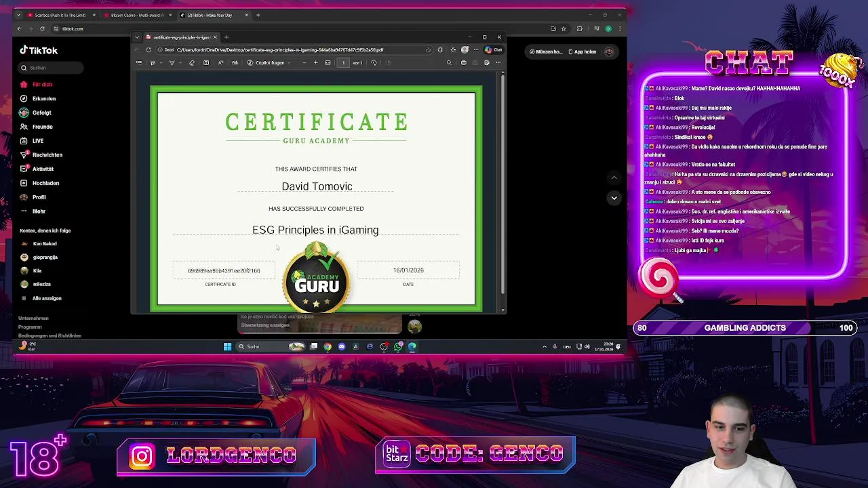Viewport: 868px width, 488px height.
Task: Reload TikTok page in Chrome
Action: pyautogui.click(x=42, y=28)
